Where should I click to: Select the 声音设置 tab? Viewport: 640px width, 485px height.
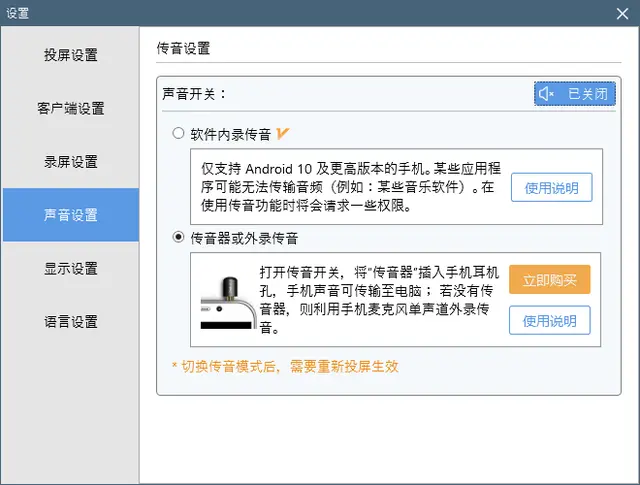71,215
